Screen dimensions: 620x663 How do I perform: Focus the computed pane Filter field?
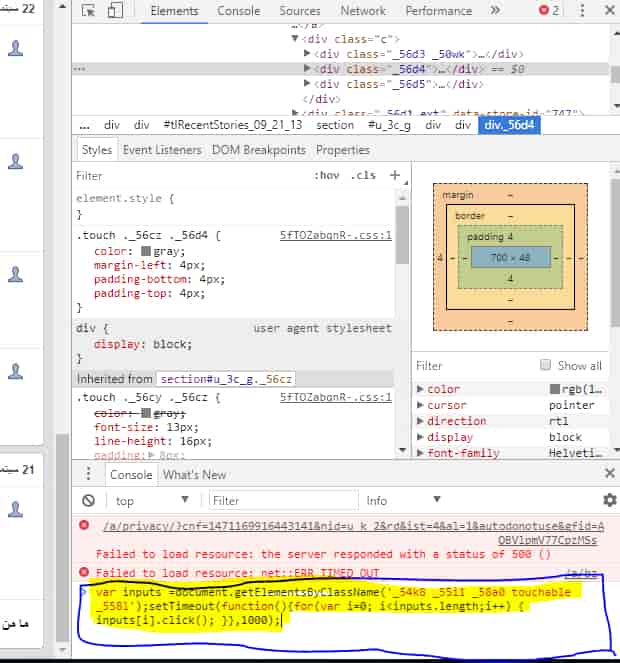point(474,365)
